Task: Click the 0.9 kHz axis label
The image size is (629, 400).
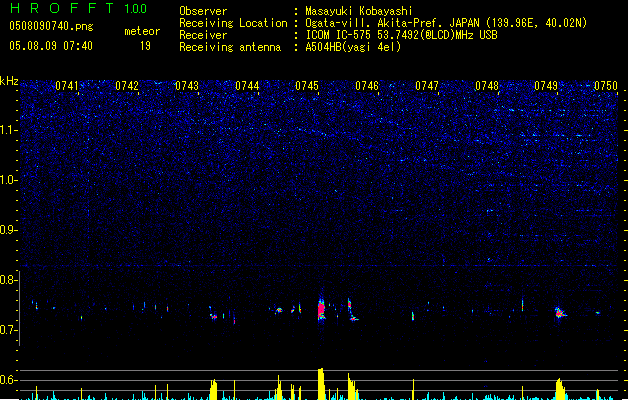Action: tap(9, 230)
